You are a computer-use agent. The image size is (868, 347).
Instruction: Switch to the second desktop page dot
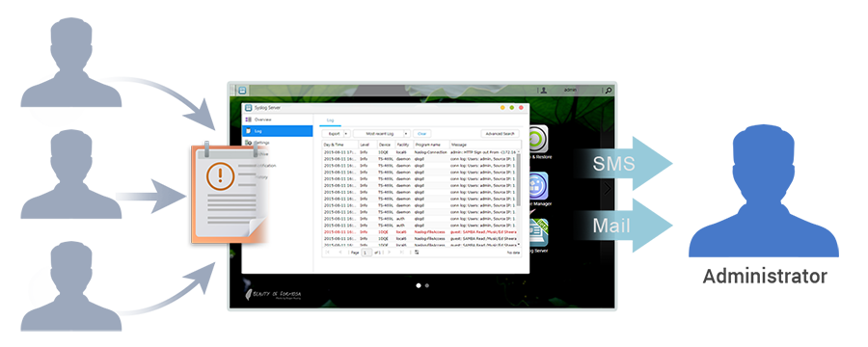pyautogui.click(x=427, y=285)
